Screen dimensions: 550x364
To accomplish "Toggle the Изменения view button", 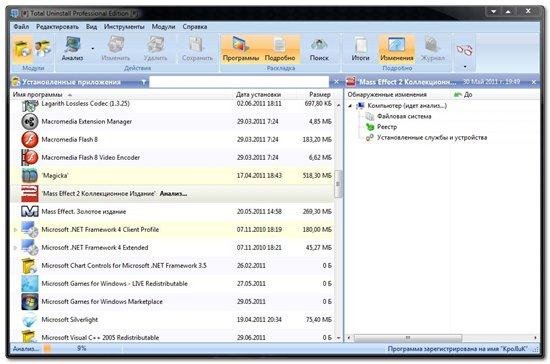I will [x=397, y=49].
